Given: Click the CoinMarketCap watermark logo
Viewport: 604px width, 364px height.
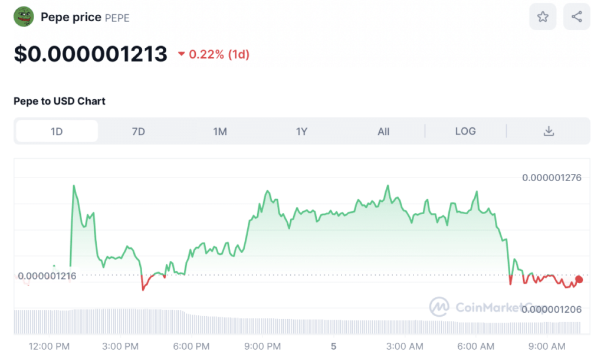Looking at the screenshot, I should 438,307.
